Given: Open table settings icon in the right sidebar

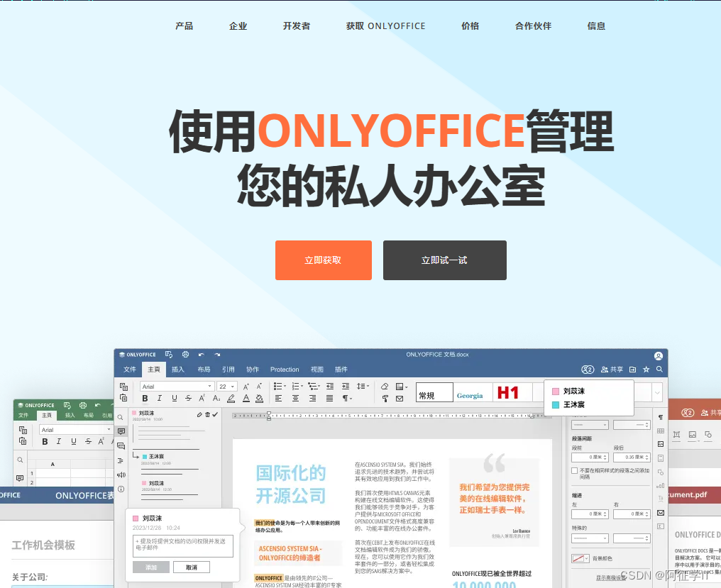Looking at the screenshot, I should click(660, 430).
